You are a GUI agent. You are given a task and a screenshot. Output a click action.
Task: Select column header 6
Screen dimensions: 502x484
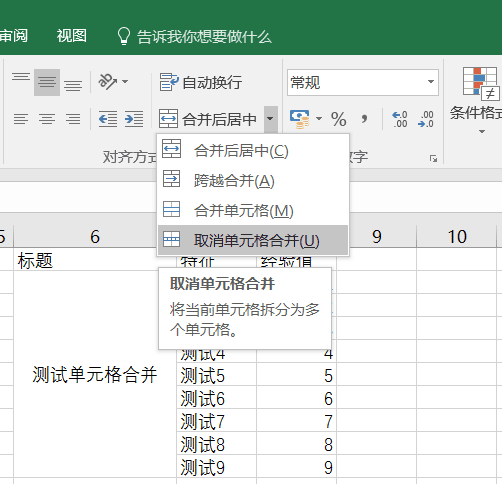pos(95,237)
